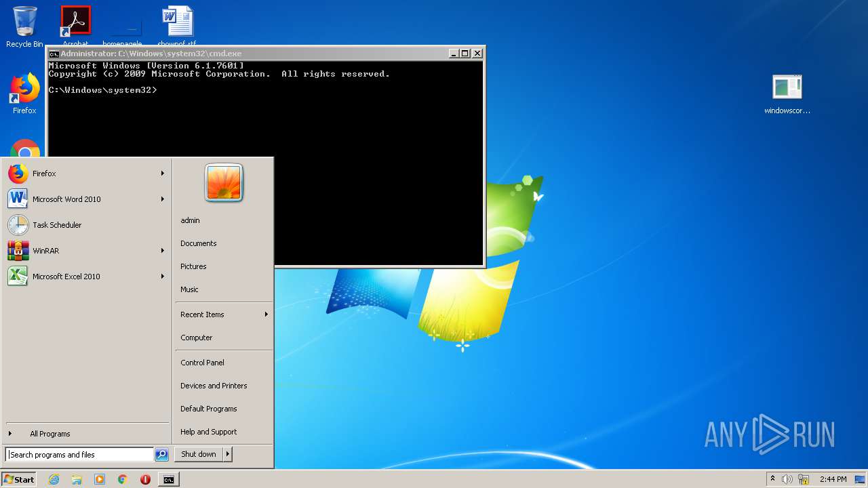
Task: Open the Firefox desktop shortcut
Action: click(x=24, y=94)
